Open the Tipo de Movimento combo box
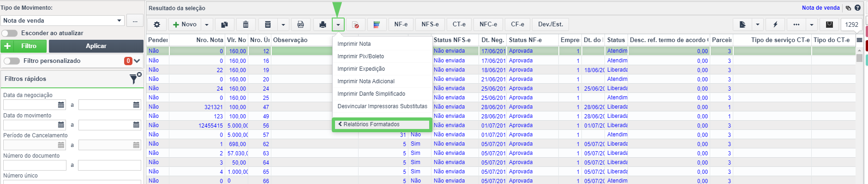This screenshot has width=868, height=184. click(63, 20)
